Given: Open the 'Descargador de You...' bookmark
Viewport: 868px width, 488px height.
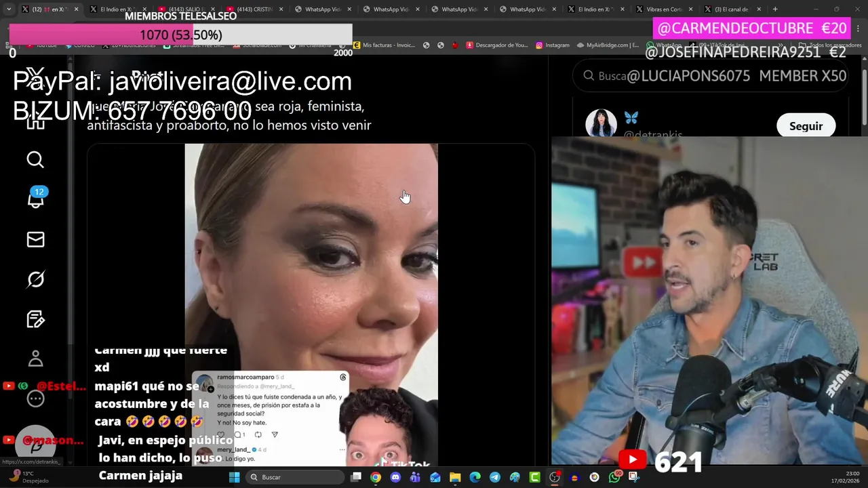Looking at the screenshot, I should (496, 45).
